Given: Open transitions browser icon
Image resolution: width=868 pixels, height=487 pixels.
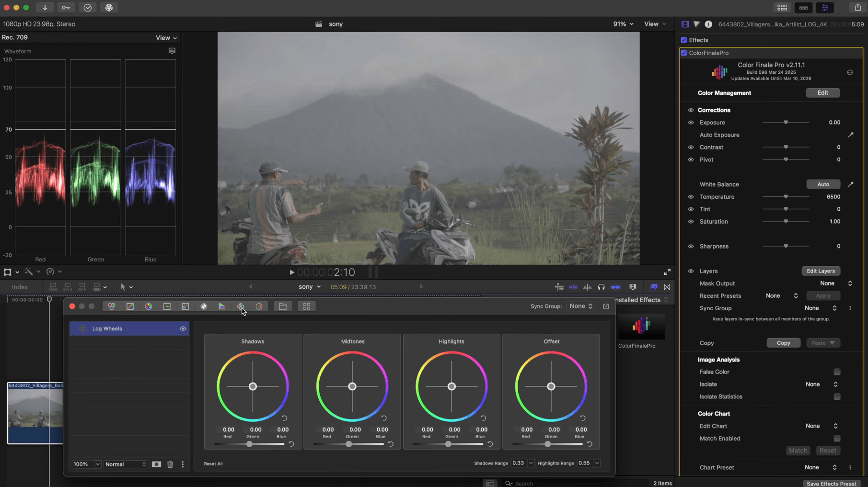Looking at the screenshot, I should click(x=667, y=287).
